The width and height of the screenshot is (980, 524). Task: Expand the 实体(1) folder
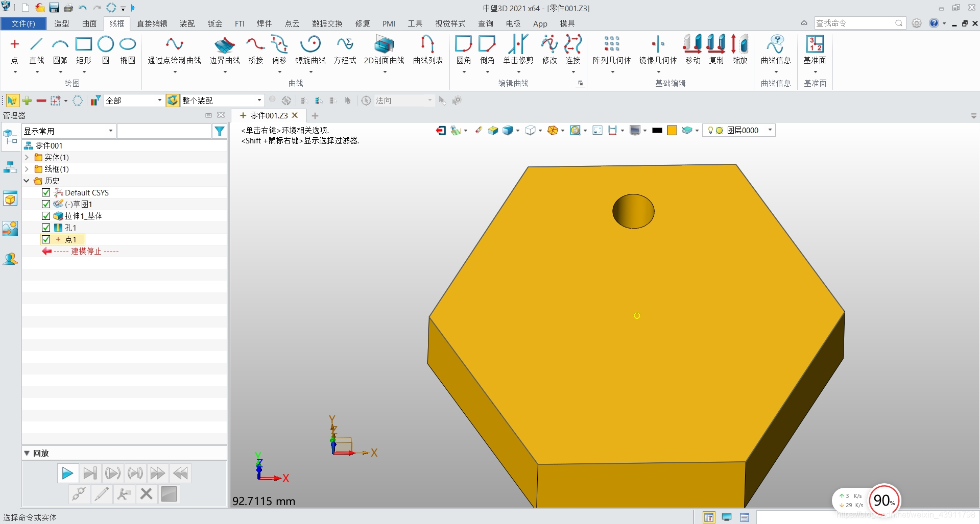click(x=27, y=157)
